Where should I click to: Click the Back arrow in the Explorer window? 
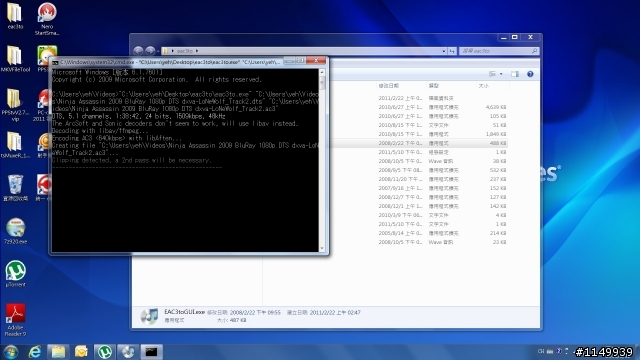pyautogui.click(x=138, y=51)
